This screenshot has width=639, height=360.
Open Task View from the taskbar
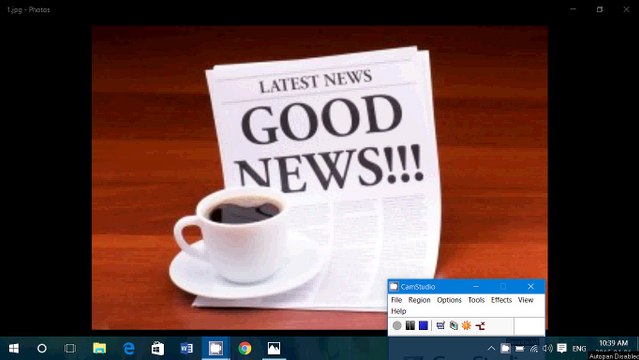coord(70,348)
